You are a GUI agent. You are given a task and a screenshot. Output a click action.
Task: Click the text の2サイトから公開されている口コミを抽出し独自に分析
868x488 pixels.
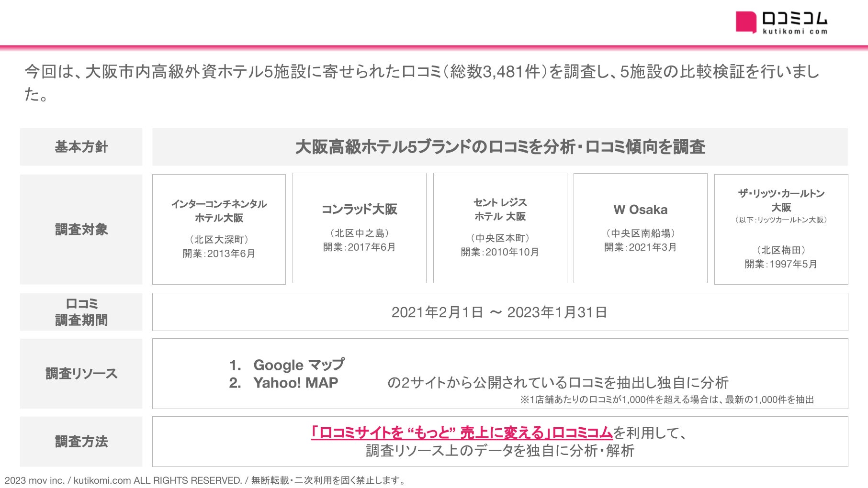pos(558,383)
